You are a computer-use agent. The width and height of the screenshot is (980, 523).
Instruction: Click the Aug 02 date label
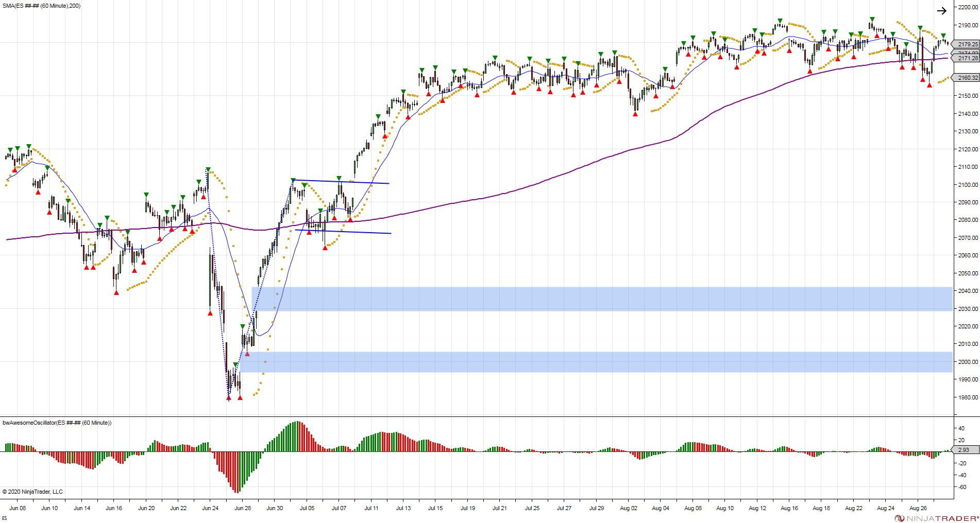(x=629, y=508)
